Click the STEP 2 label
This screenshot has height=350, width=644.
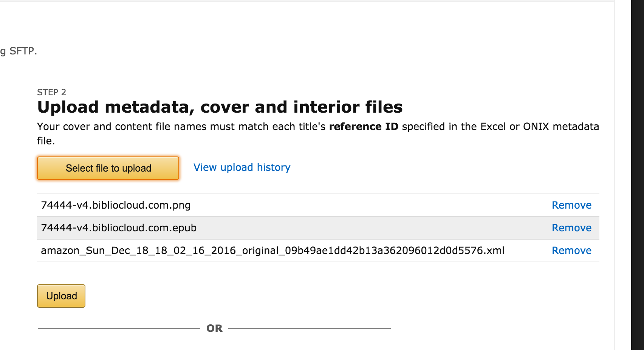point(51,92)
